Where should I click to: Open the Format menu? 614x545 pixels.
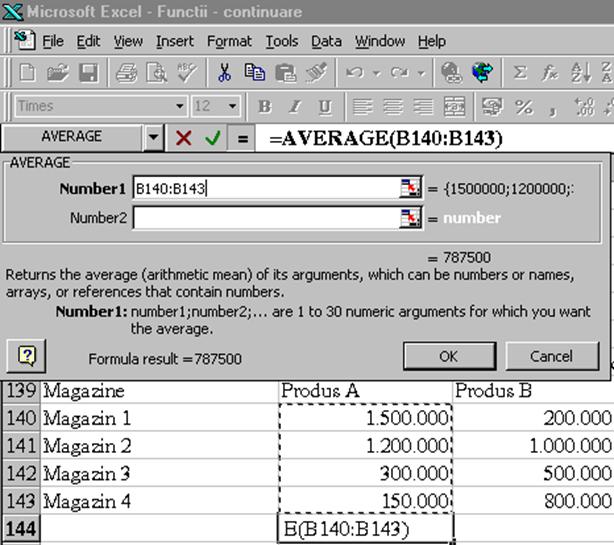pyautogui.click(x=229, y=41)
